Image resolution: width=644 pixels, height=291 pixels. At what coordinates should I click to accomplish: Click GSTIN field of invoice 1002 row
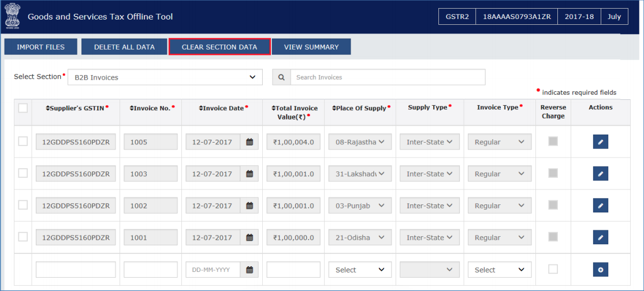click(76, 206)
